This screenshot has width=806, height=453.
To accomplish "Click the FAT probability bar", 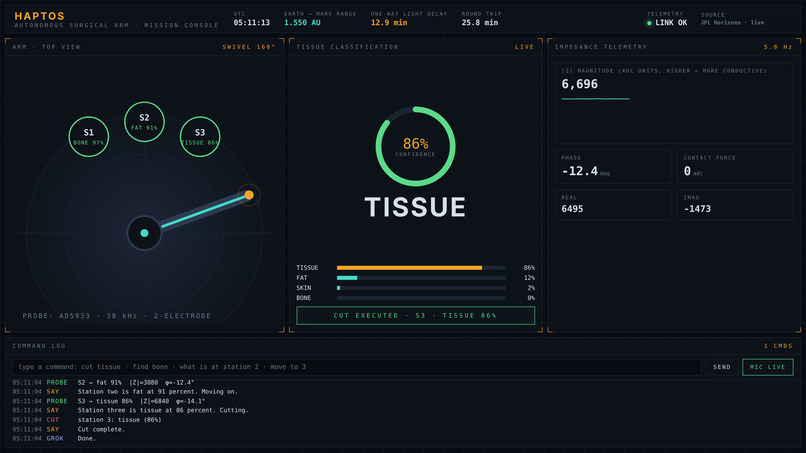I will click(421, 278).
